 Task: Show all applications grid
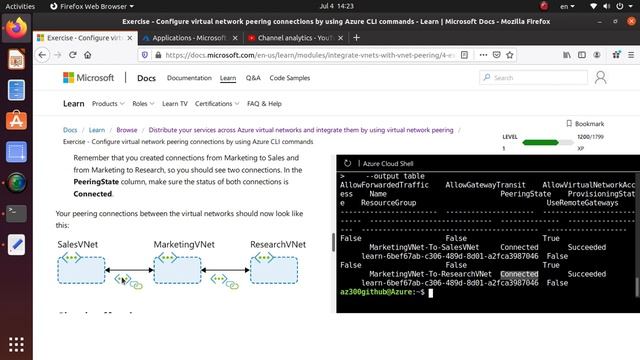tap(16, 345)
